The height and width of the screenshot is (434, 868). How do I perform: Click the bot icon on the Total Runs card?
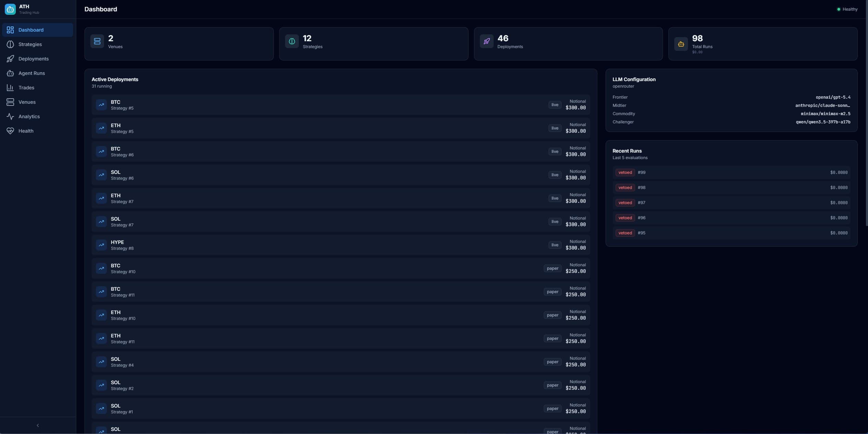coord(681,44)
